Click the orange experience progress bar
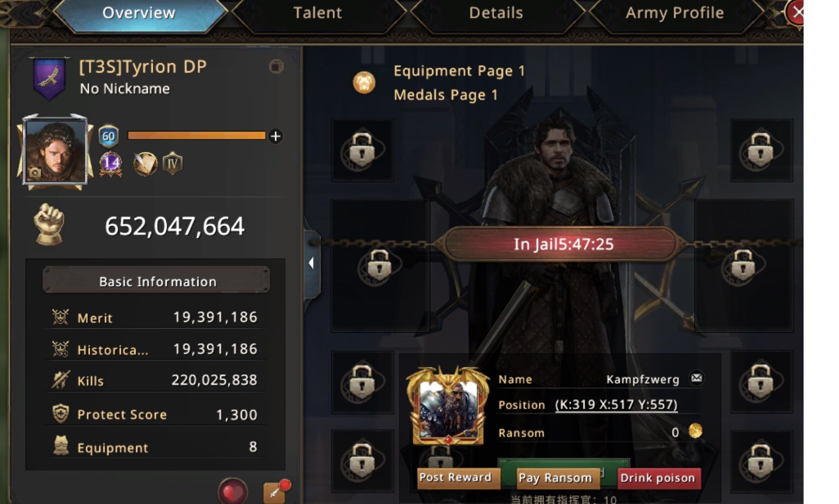 [x=196, y=136]
